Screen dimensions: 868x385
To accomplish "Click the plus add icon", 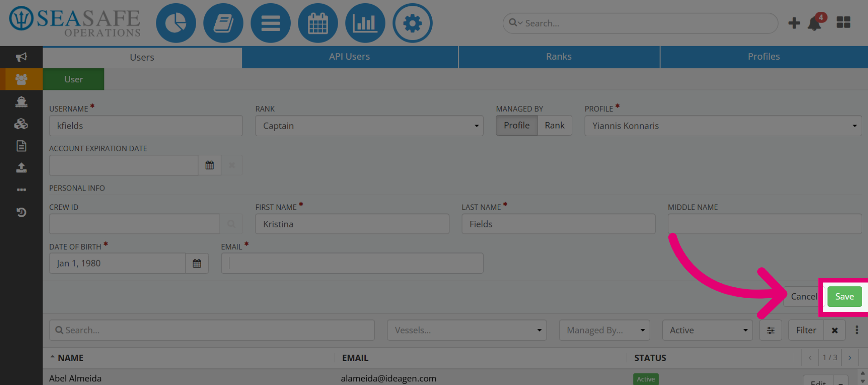I will [794, 23].
